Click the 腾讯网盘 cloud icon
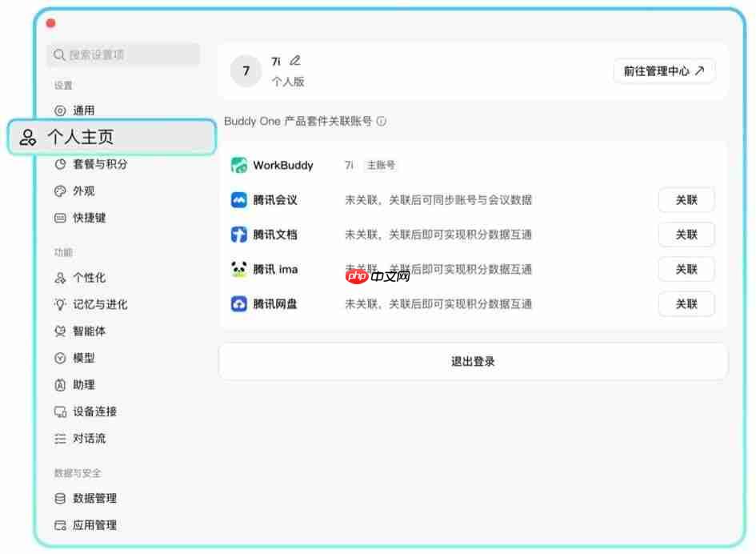Image resolution: width=756 pixels, height=554 pixels. click(x=238, y=304)
